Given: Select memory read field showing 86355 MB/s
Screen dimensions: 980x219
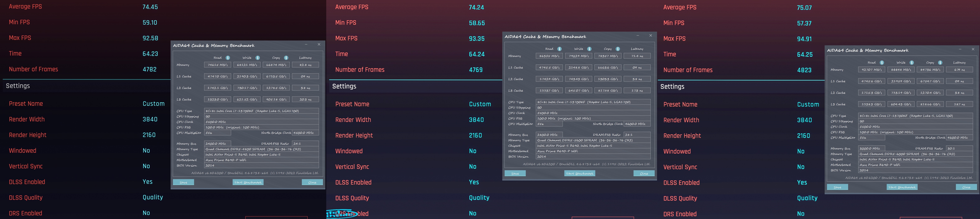Looking at the screenshot, I should coord(549,56).
